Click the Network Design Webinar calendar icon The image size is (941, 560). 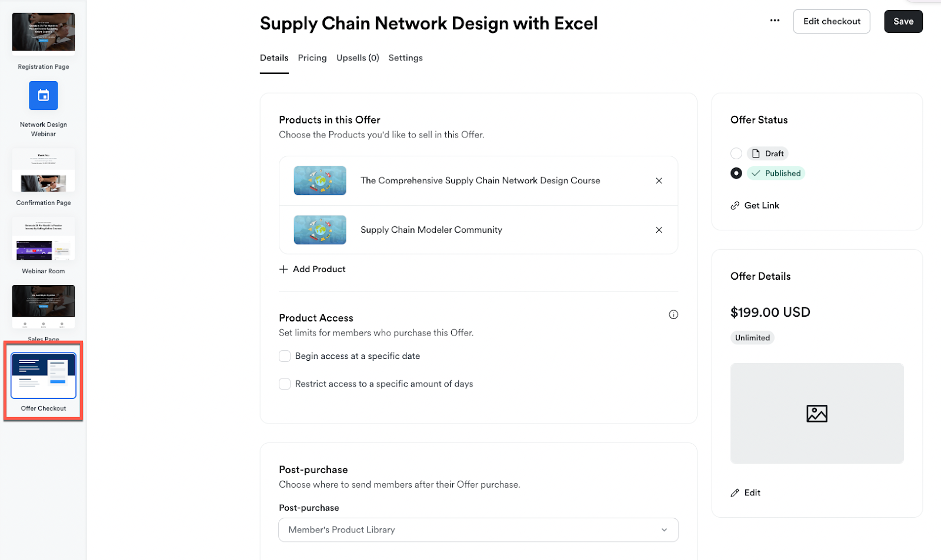tap(44, 95)
